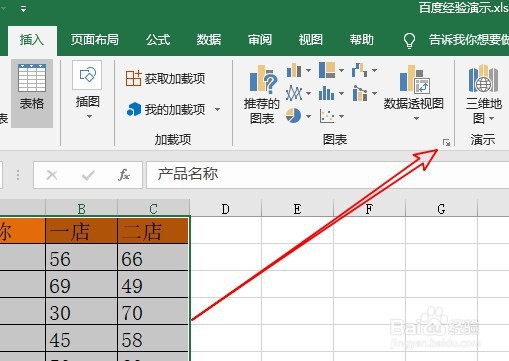Insert column or bar chart icon

point(294,70)
